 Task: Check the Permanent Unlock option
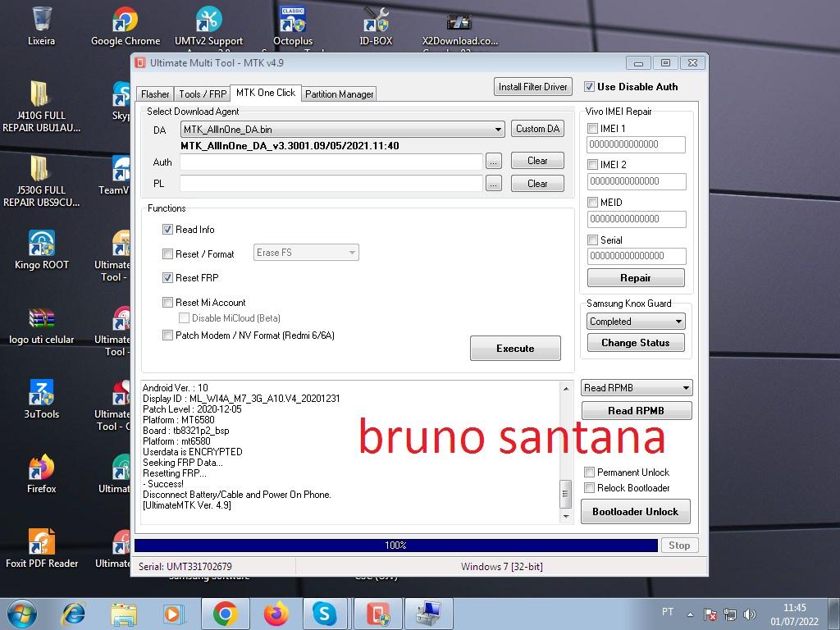pyautogui.click(x=589, y=472)
